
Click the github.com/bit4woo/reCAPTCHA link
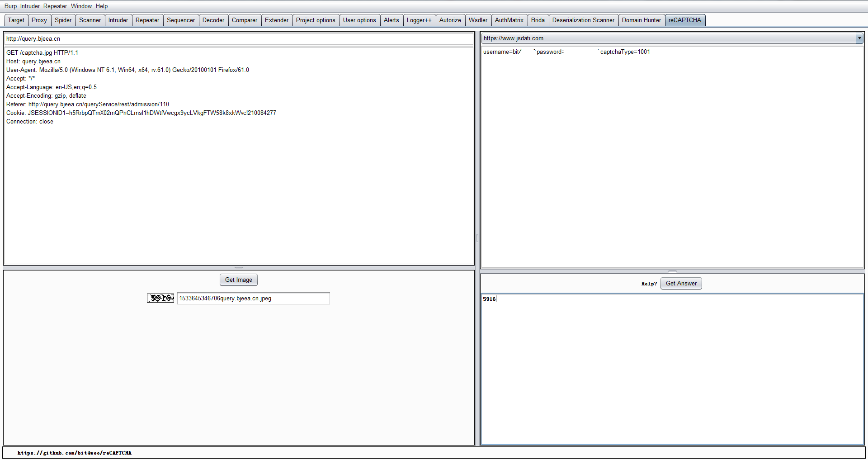pos(75,453)
